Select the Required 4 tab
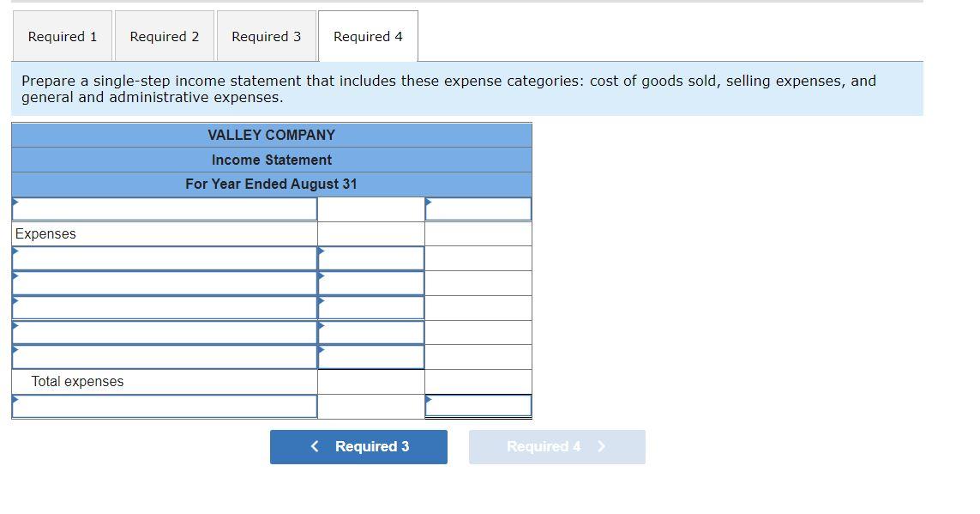This screenshot has width=980, height=514. pos(368,36)
